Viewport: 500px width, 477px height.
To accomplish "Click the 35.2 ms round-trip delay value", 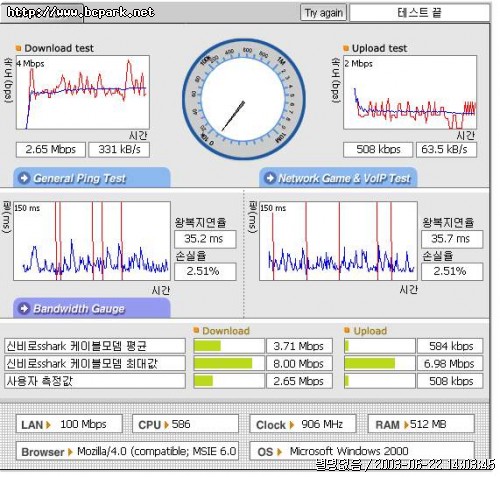I will click(x=205, y=239).
